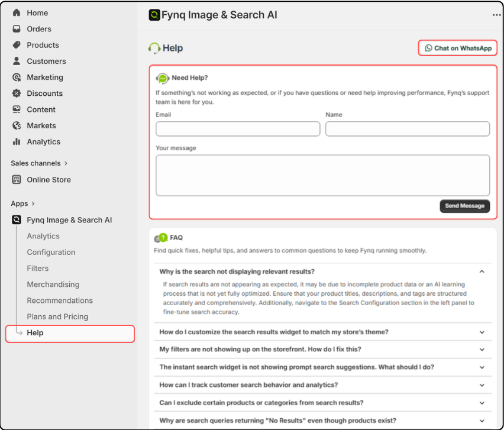The image size is (504, 430).
Task: Open Home in the sidebar
Action: coord(37,13)
